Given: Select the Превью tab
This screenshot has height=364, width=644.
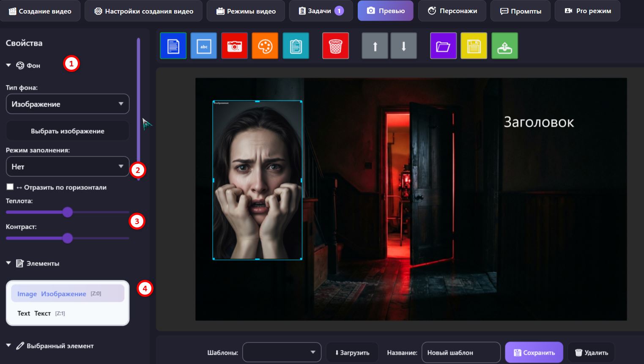Looking at the screenshot, I should point(386,11).
